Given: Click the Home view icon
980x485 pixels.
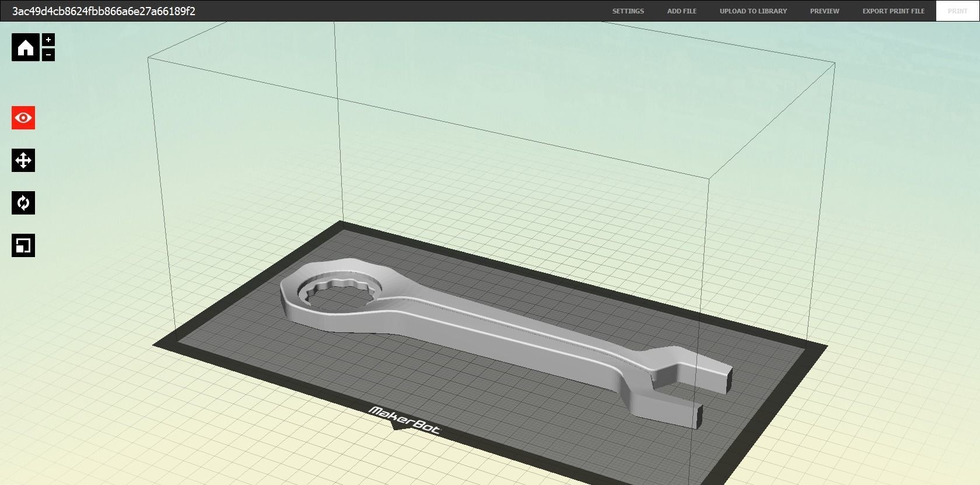Looking at the screenshot, I should [x=26, y=47].
